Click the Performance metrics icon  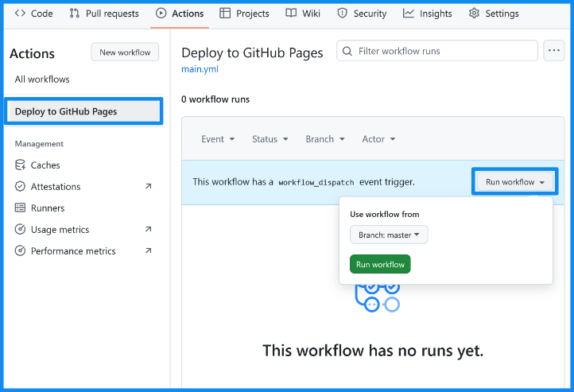click(x=21, y=251)
